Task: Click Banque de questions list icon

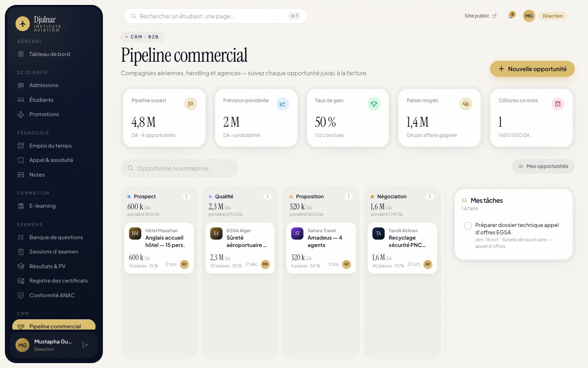Action: (21, 237)
